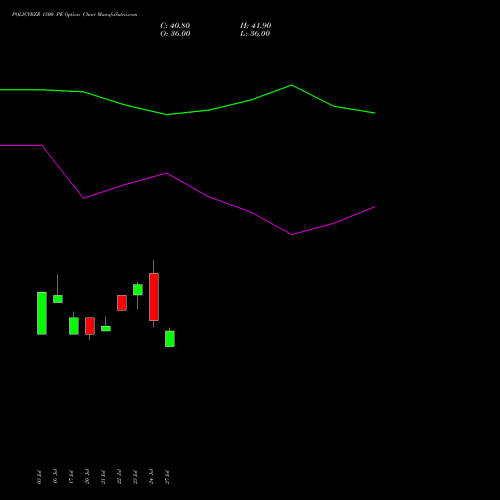500x500 pixels.
Task: Click the 21 Jul date axis label
Action: pos(103,477)
